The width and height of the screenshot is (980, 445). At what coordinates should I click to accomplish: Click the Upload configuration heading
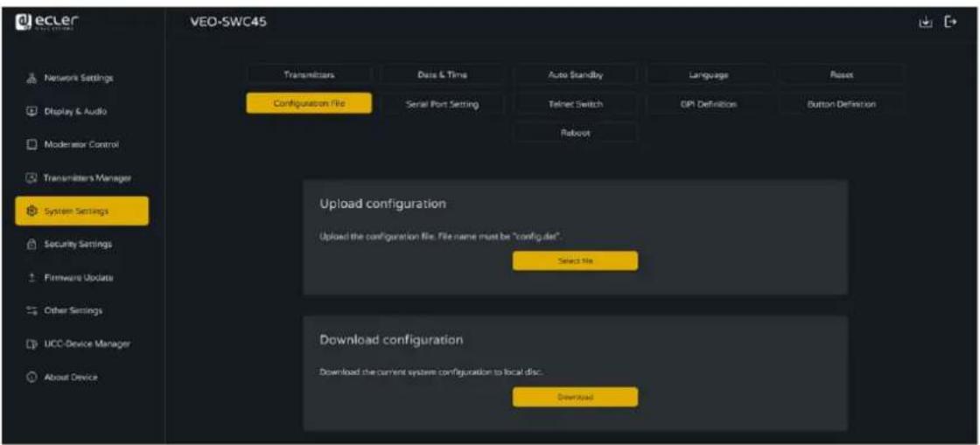tap(383, 204)
